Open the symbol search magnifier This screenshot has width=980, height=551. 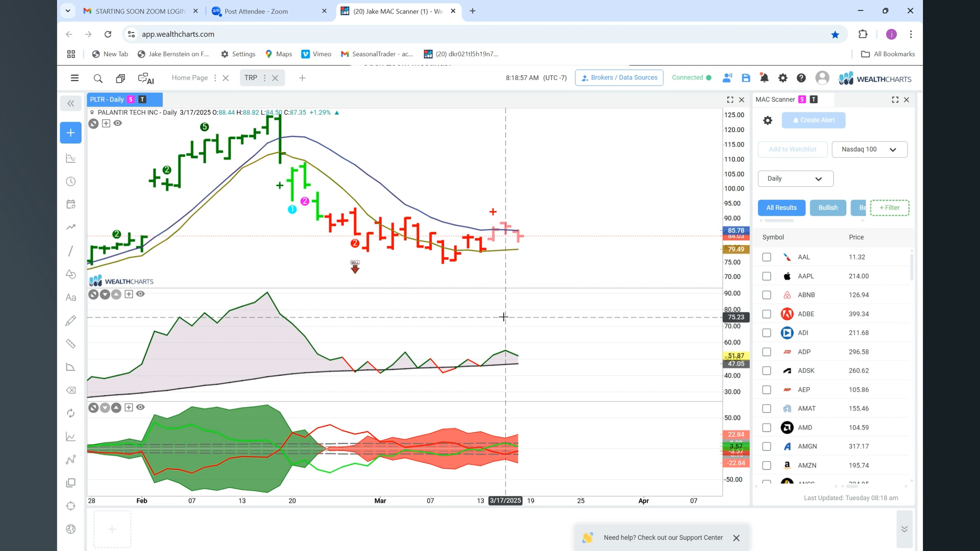pyautogui.click(x=98, y=79)
